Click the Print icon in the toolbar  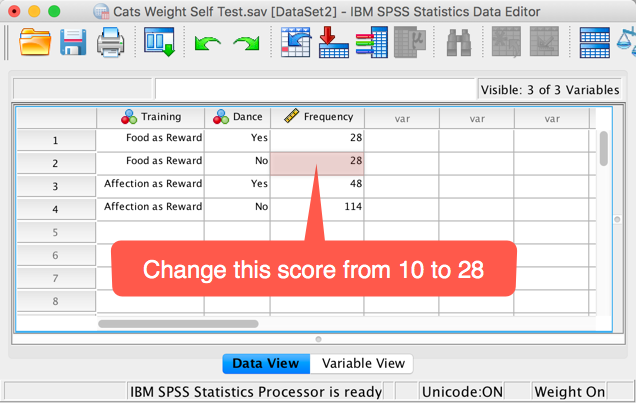109,42
